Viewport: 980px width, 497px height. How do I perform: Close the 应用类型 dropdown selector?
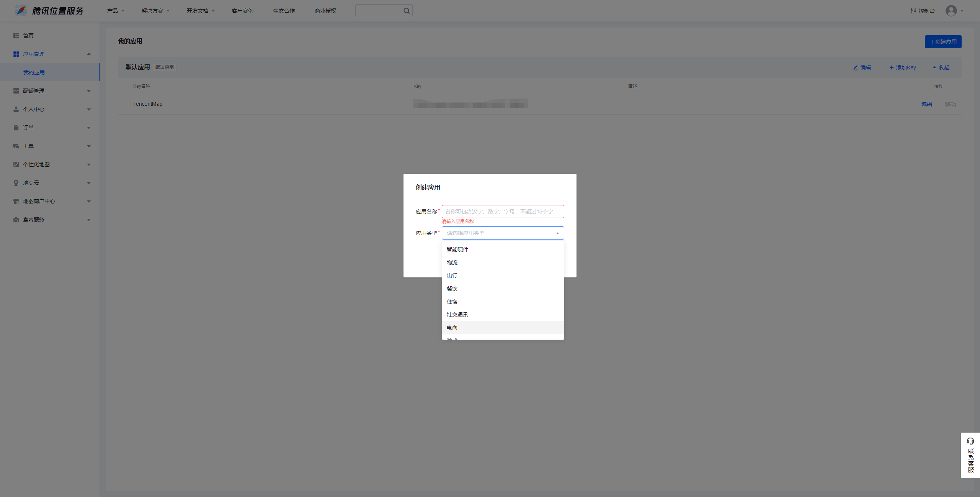pyautogui.click(x=557, y=233)
